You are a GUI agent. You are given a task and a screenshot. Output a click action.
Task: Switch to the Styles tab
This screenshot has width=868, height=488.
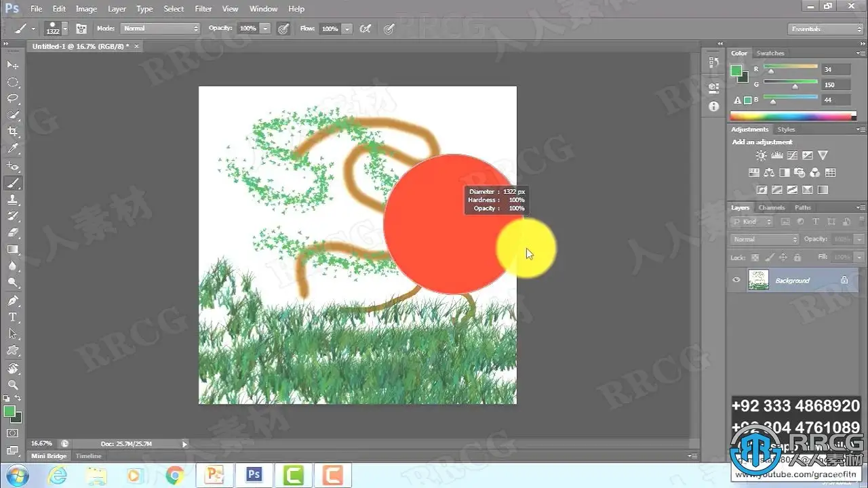[x=786, y=129]
